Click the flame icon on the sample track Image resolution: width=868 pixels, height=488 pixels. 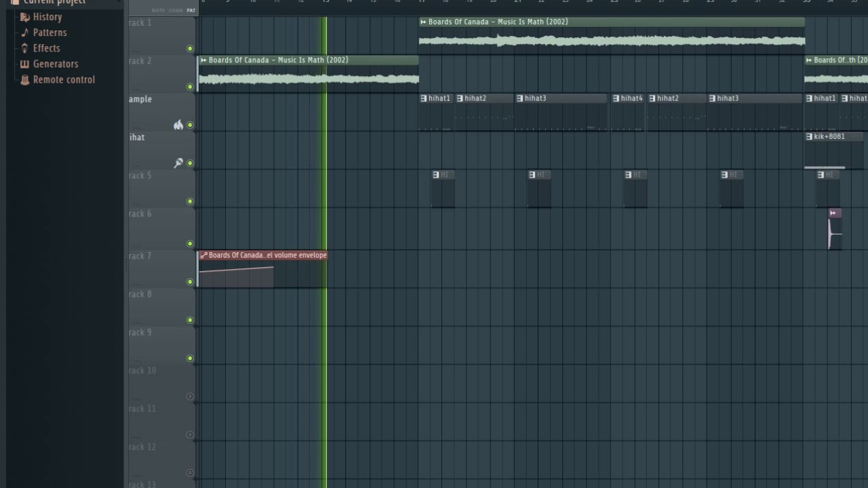pyautogui.click(x=178, y=125)
